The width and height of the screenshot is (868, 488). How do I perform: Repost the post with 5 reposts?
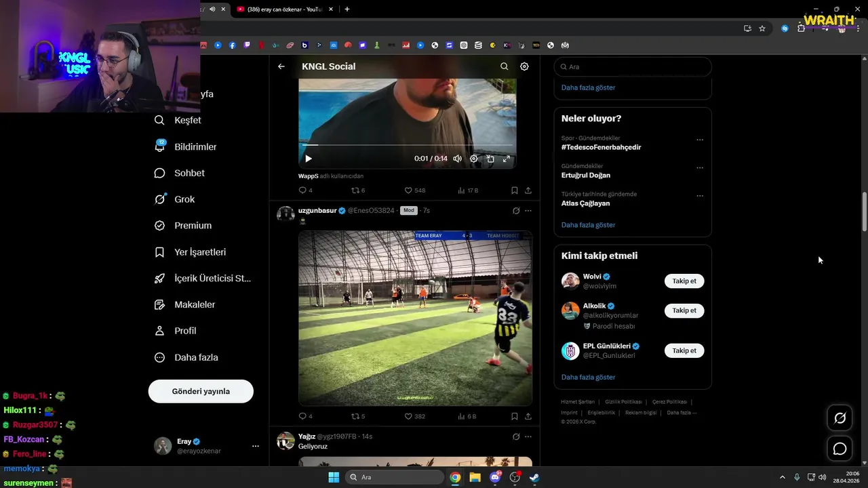pos(358,416)
